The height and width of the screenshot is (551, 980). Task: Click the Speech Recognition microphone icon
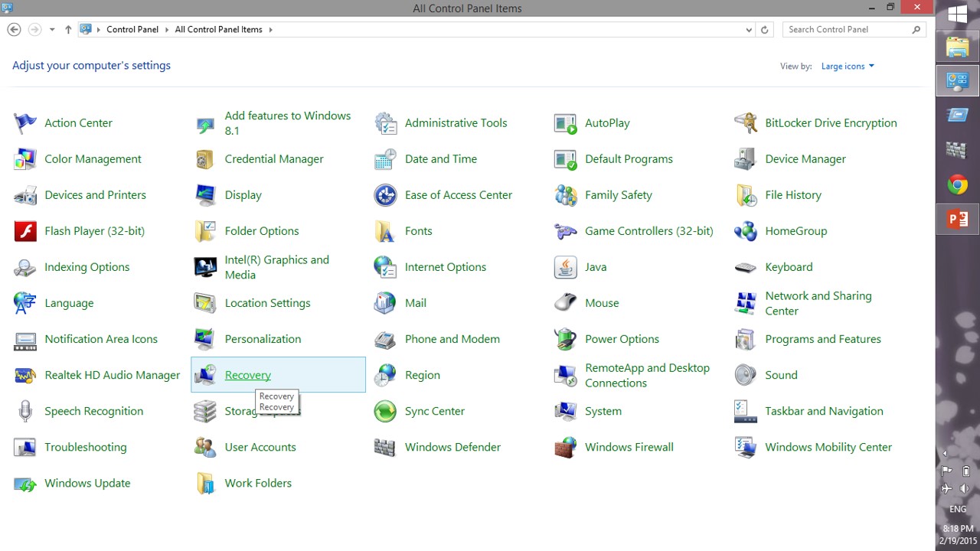(x=25, y=411)
